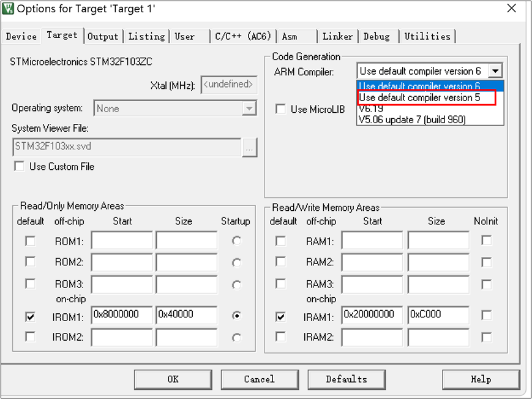The height and width of the screenshot is (399, 532).
Task: Enable the Use MicroLIB checkbox
Action: pyautogui.click(x=280, y=108)
